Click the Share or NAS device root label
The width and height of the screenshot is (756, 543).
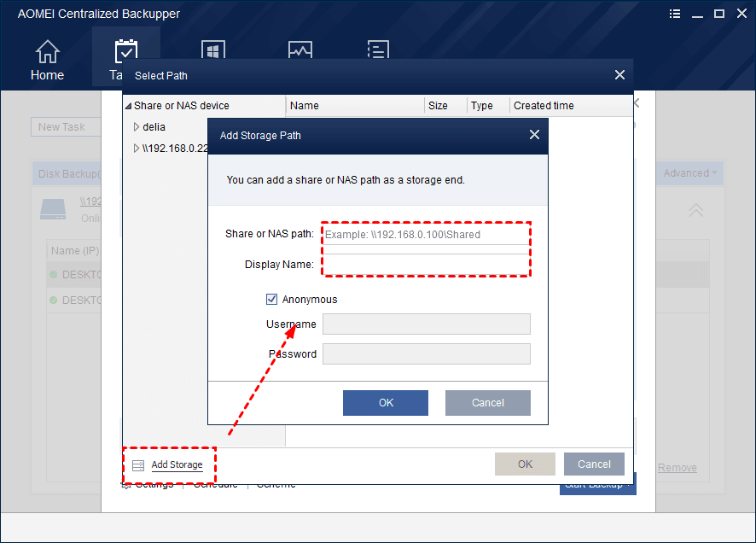click(x=181, y=106)
